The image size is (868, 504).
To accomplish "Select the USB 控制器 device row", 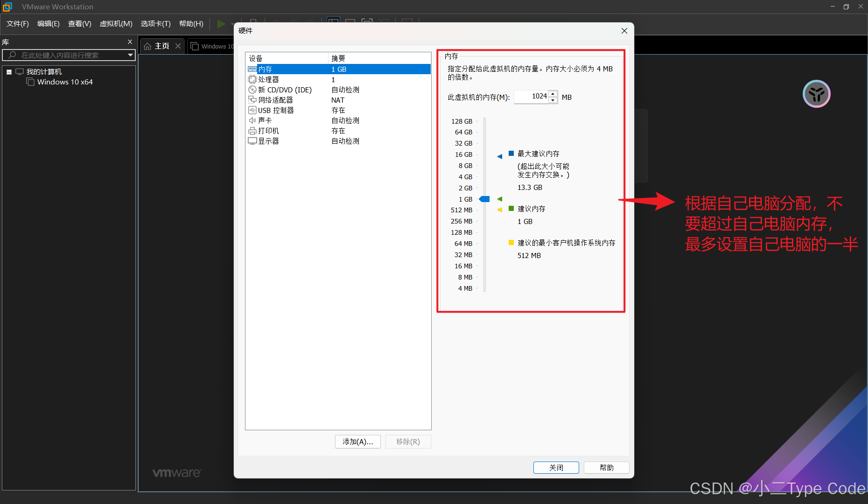I will click(x=338, y=110).
